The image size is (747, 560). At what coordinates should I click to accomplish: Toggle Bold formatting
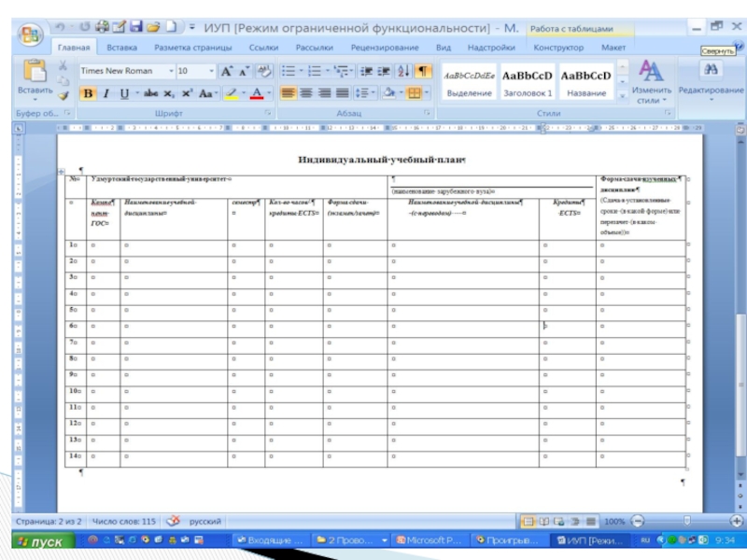point(88,93)
